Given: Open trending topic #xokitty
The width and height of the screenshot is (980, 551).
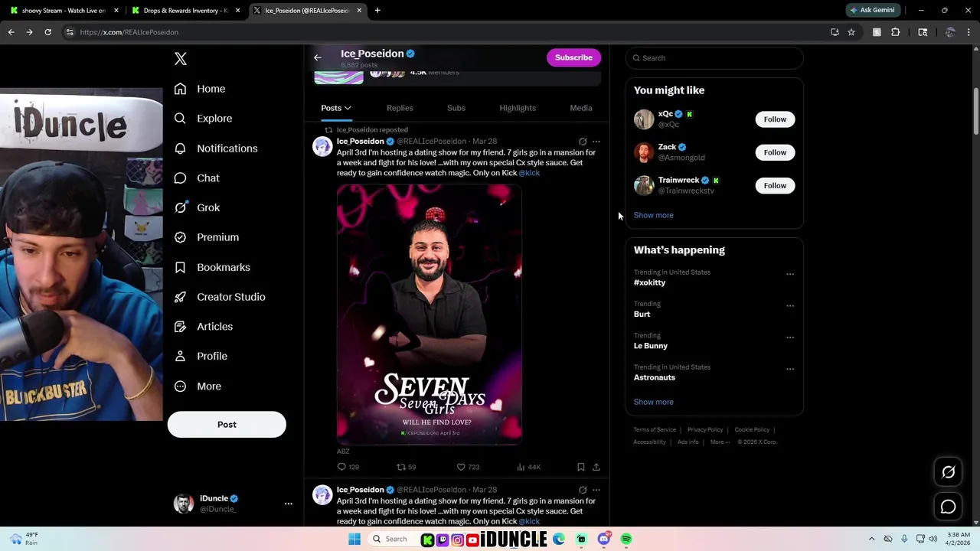Looking at the screenshot, I should (x=650, y=282).
